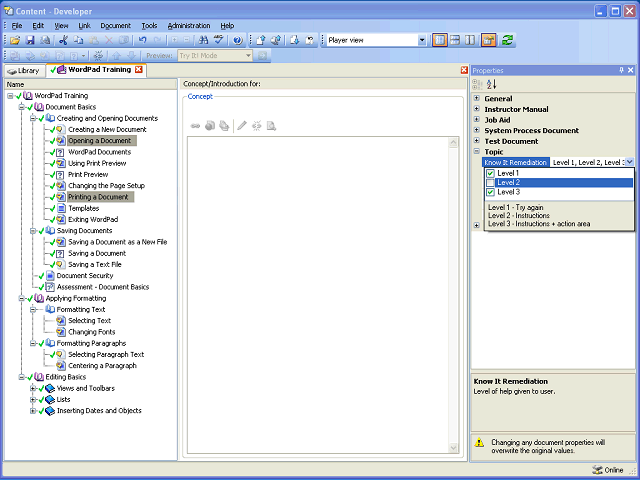
Task: Switch to the Library tab
Action: (x=24, y=71)
